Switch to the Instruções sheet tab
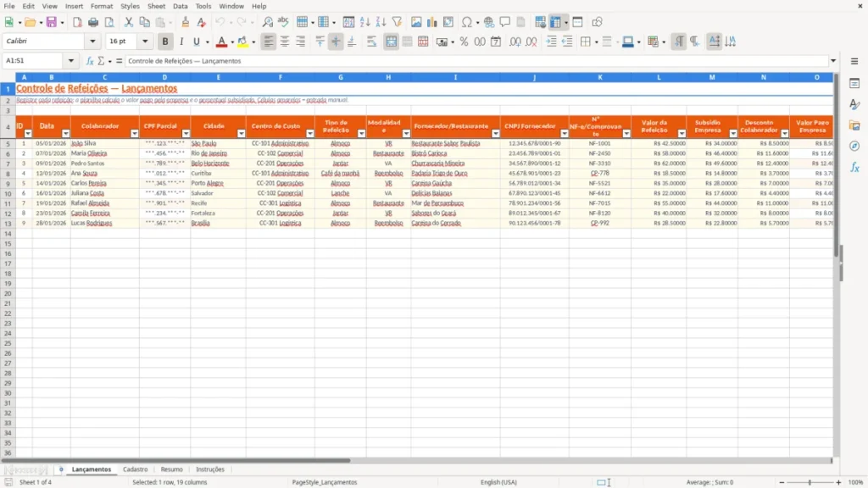Image resolution: width=868 pixels, height=488 pixels. (x=210, y=469)
